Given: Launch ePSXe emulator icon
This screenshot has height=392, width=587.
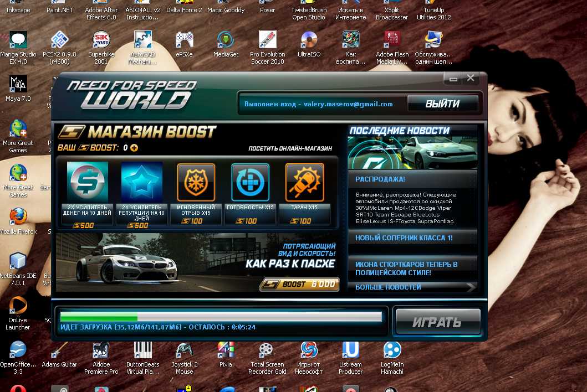Looking at the screenshot, I should click(x=184, y=44).
